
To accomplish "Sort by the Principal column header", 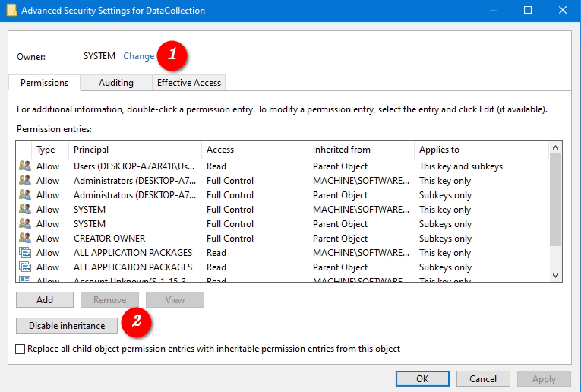I will click(x=135, y=150).
